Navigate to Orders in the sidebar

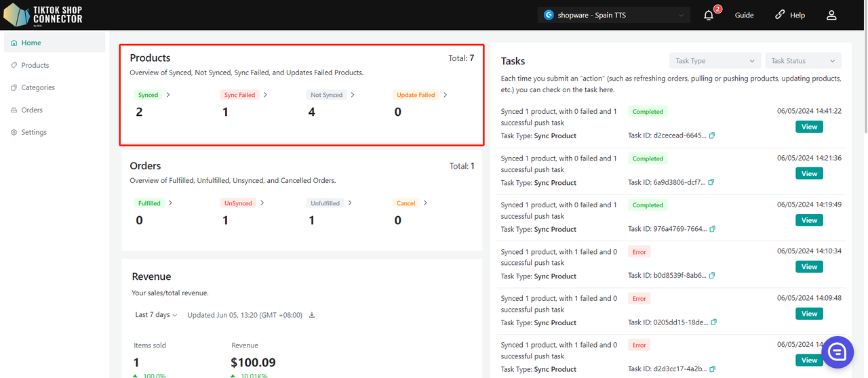coord(32,110)
